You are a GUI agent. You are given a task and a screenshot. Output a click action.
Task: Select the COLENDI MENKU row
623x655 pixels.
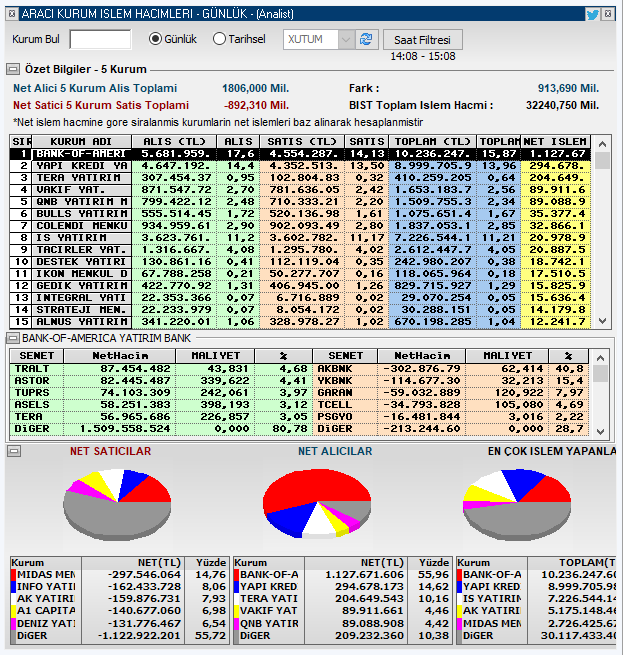click(x=300, y=226)
